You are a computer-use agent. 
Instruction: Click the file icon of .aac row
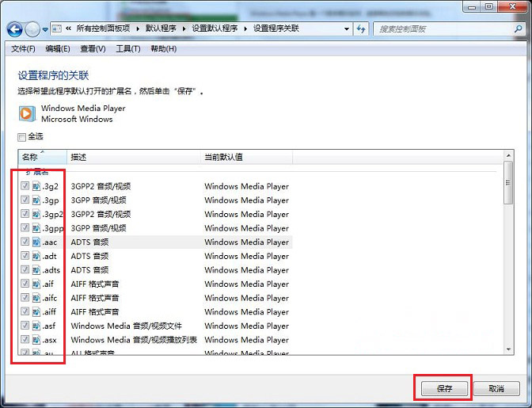tap(36, 242)
